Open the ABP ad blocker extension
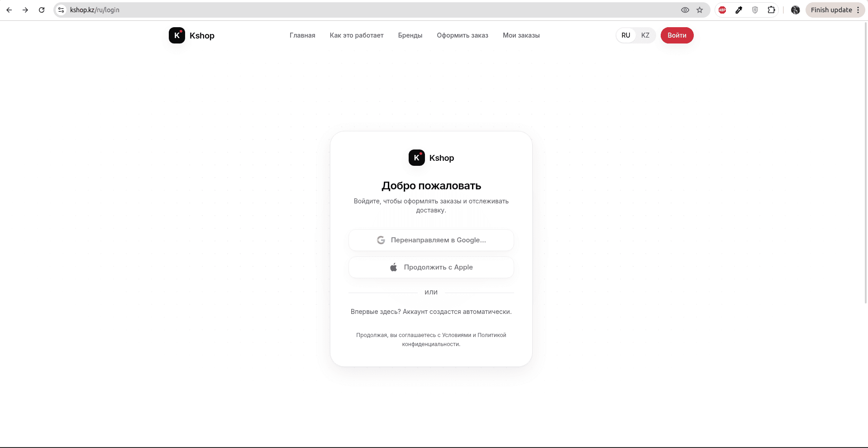This screenshot has height=448, width=868. point(722,10)
